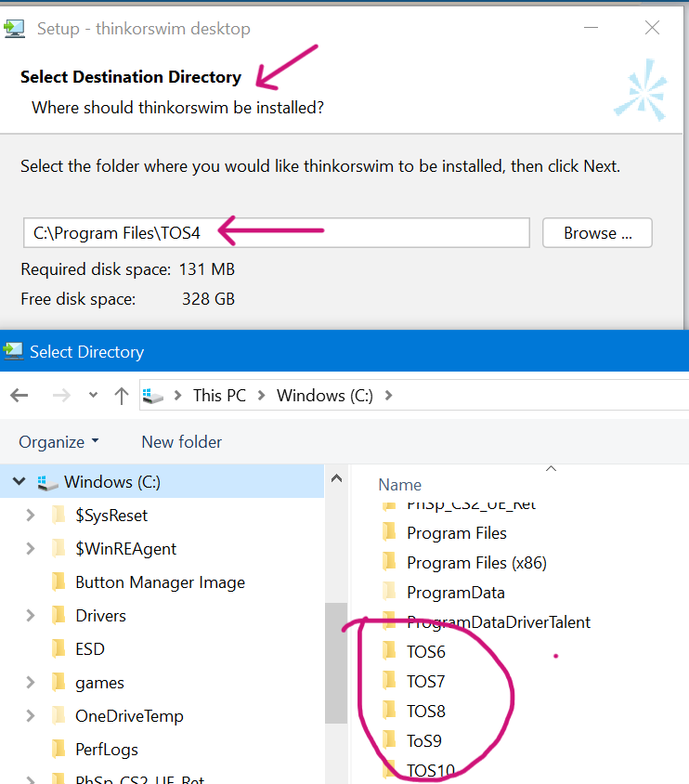Click the TOS8 folder icon
Image resolution: width=689 pixels, height=784 pixels.
pyautogui.click(x=389, y=711)
